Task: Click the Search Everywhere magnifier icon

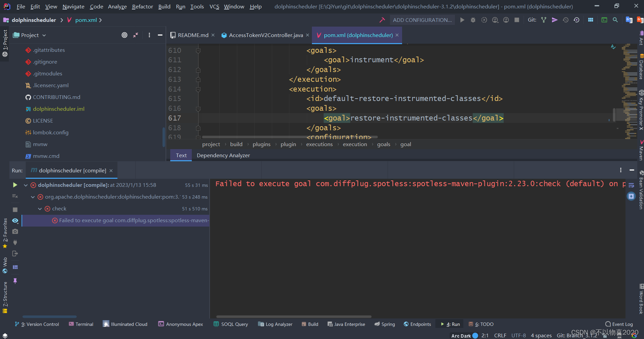Action: coord(615,20)
